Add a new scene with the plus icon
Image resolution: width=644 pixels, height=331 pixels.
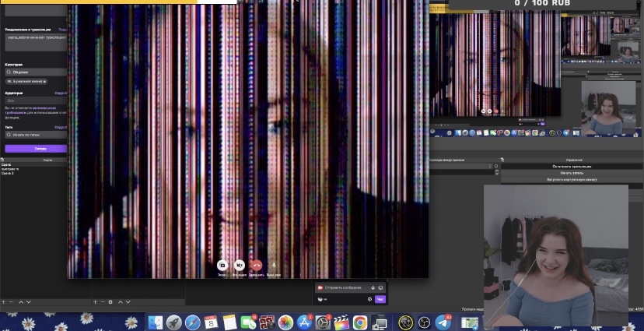[x=4, y=302]
